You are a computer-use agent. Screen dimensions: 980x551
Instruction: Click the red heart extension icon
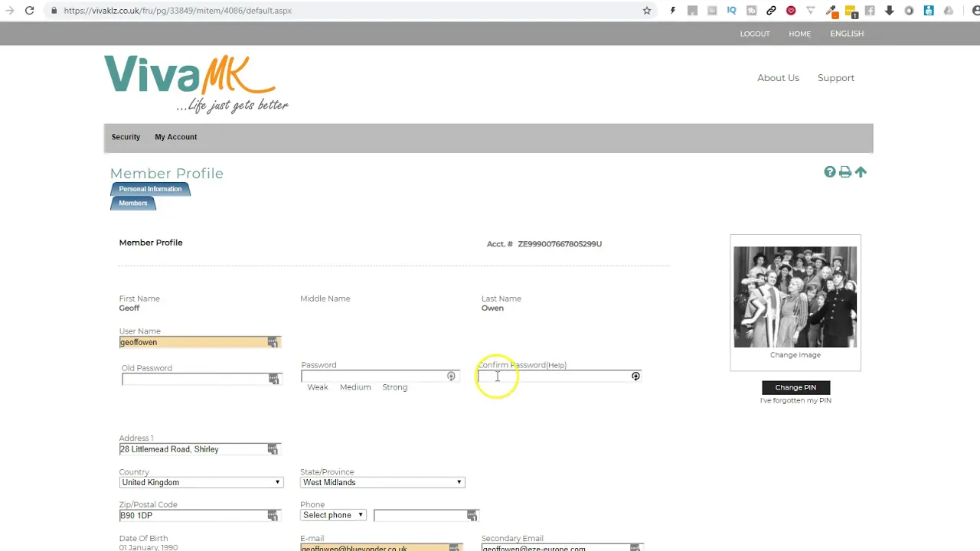pos(791,11)
